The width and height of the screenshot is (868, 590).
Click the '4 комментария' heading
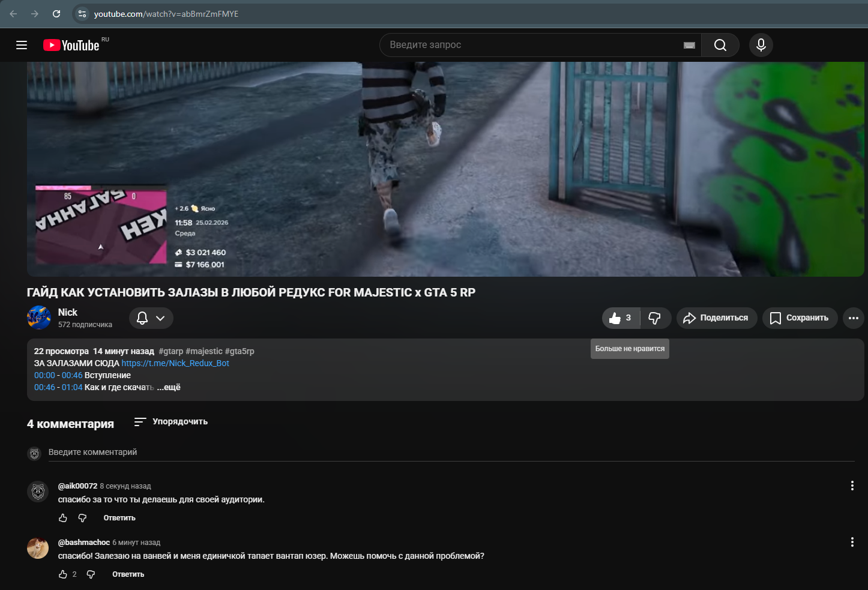pos(70,424)
